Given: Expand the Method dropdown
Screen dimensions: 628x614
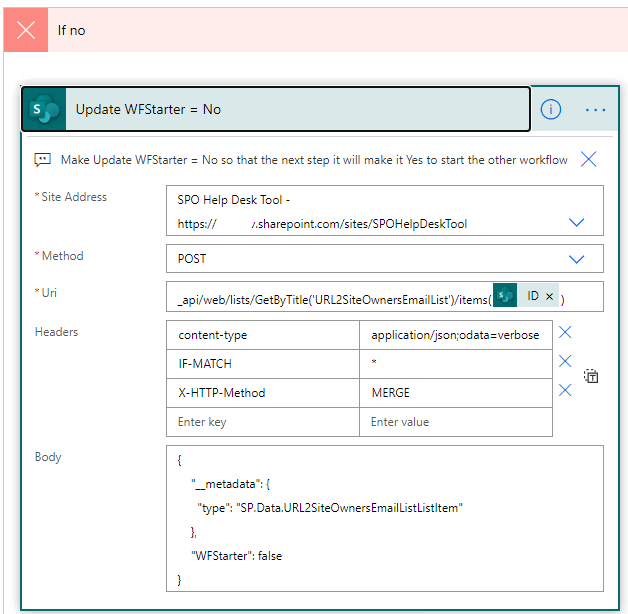Looking at the screenshot, I should coord(576,259).
